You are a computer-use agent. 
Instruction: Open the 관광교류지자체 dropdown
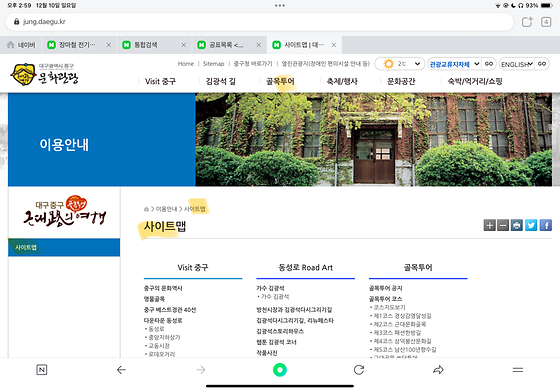coord(454,64)
